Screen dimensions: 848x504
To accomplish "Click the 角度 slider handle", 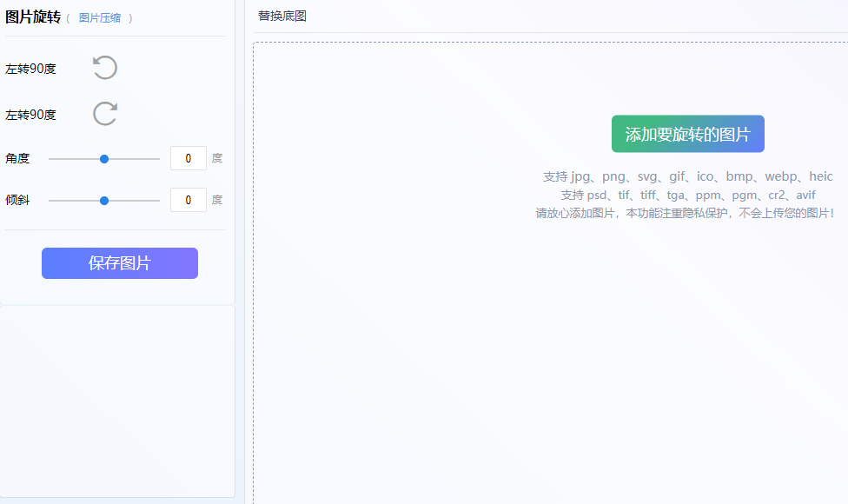I will (x=104, y=159).
